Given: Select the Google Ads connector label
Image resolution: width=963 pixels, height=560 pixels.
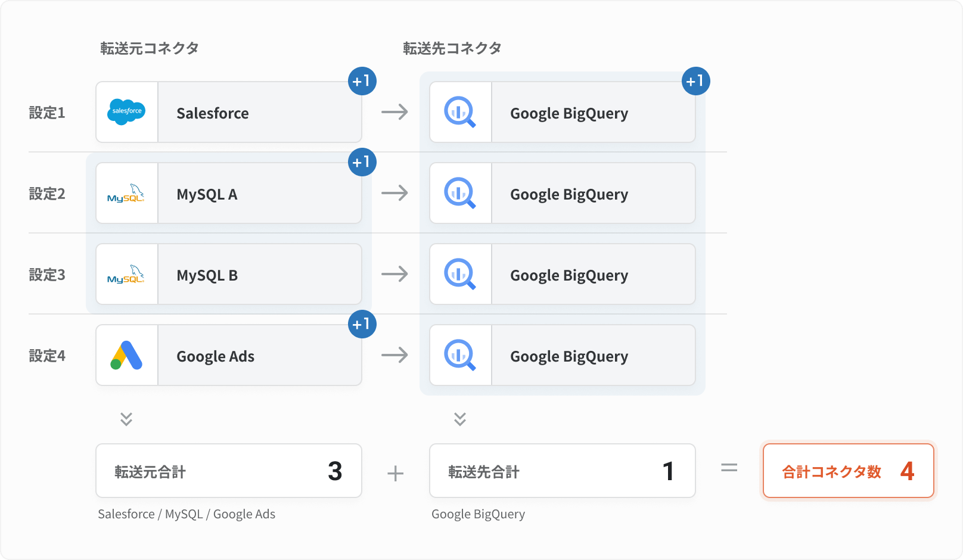Looking at the screenshot, I should click(x=215, y=356).
